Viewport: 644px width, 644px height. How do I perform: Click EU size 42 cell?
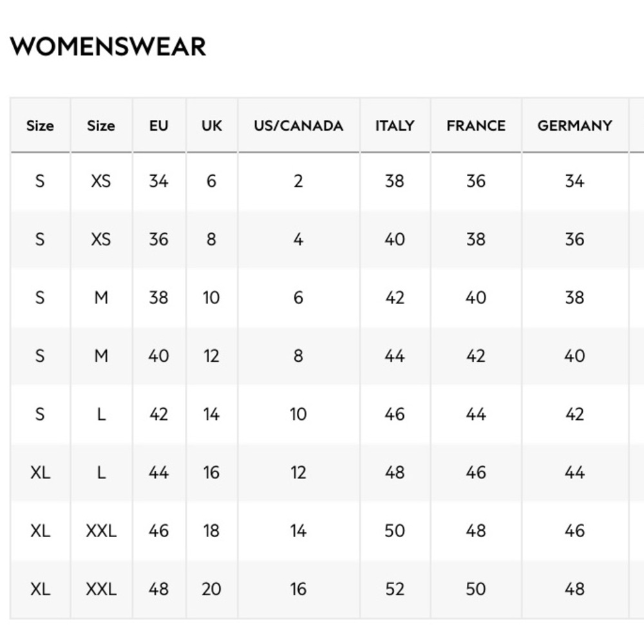point(159,414)
